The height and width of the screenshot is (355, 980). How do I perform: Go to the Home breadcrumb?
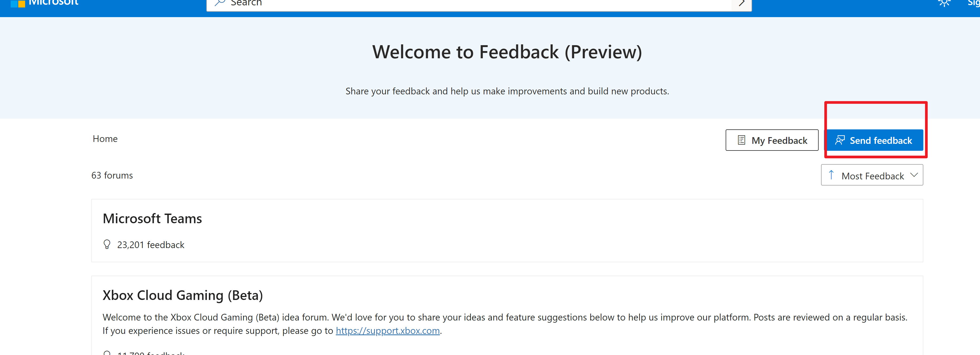coord(105,138)
